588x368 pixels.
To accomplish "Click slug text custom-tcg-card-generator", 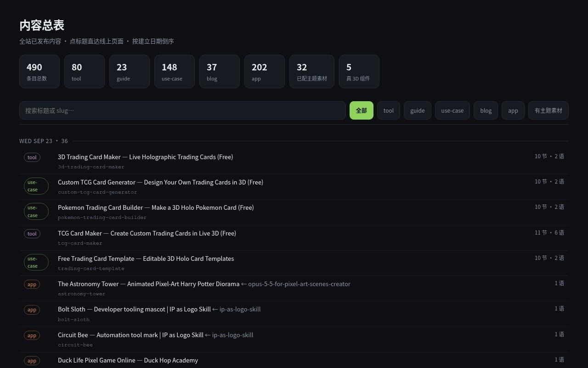I will click(97, 192).
